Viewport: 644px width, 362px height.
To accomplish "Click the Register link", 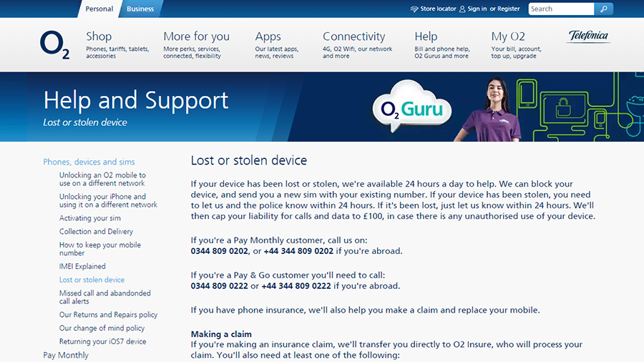I will (x=509, y=9).
